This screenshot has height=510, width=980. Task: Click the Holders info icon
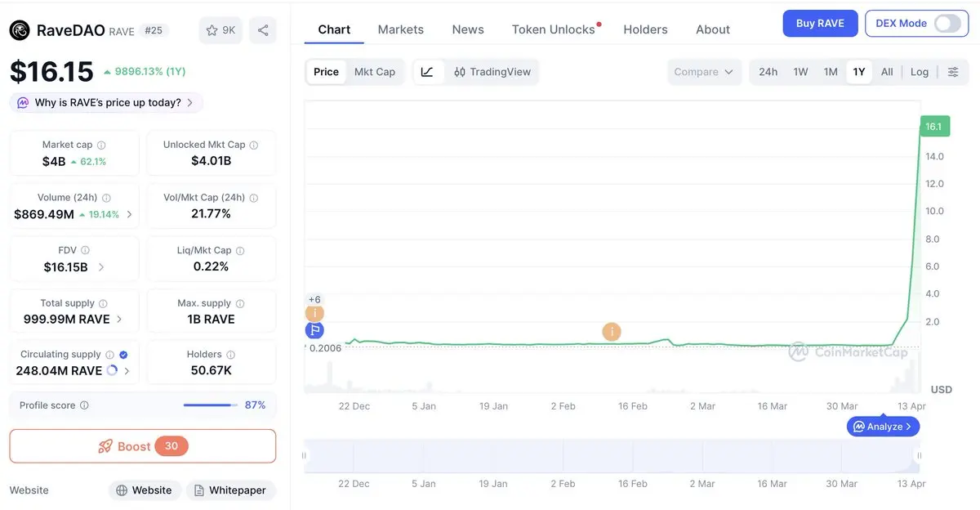pos(230,355)
